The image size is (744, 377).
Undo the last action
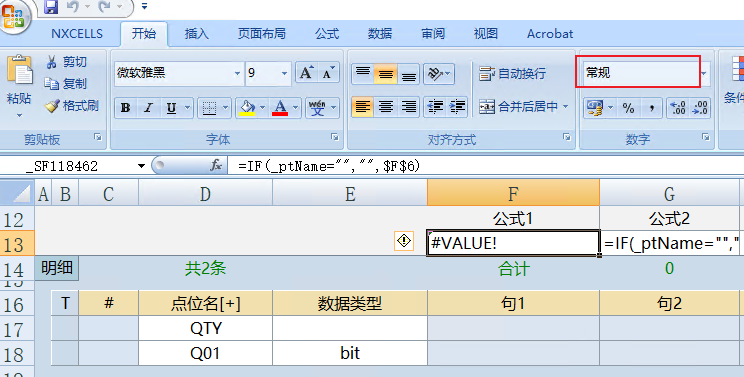click(73, 6)
